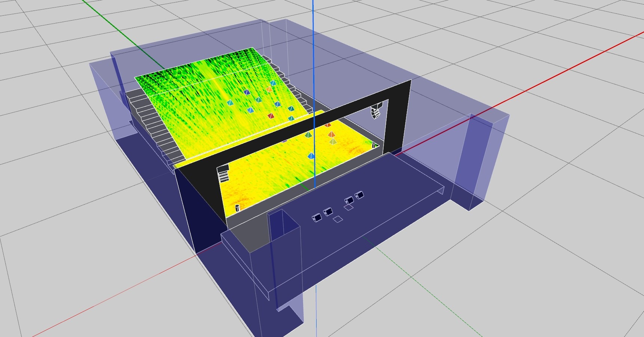Click the small square outline between the stage monitors

[338, 219]
